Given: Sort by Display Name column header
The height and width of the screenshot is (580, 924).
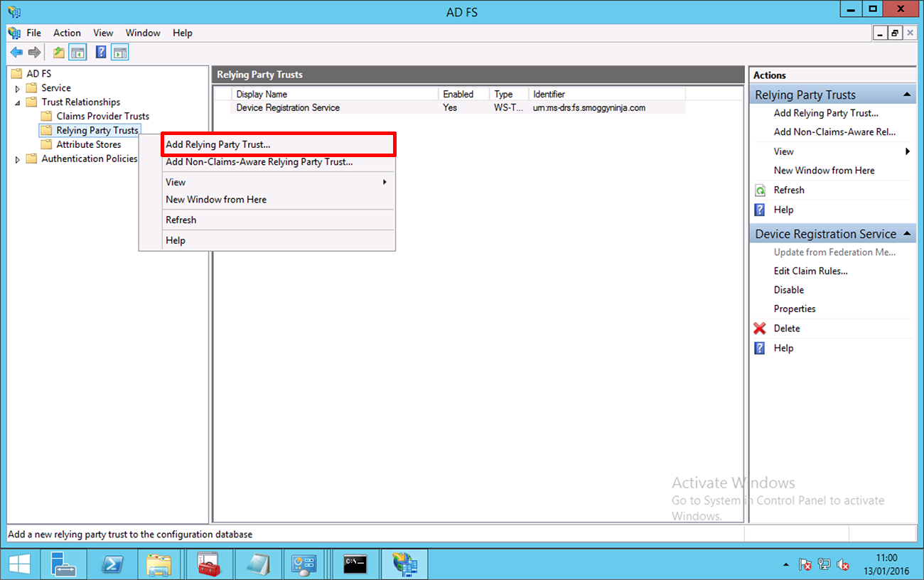Looking at the screenshot, I should [x=336, y=94].
